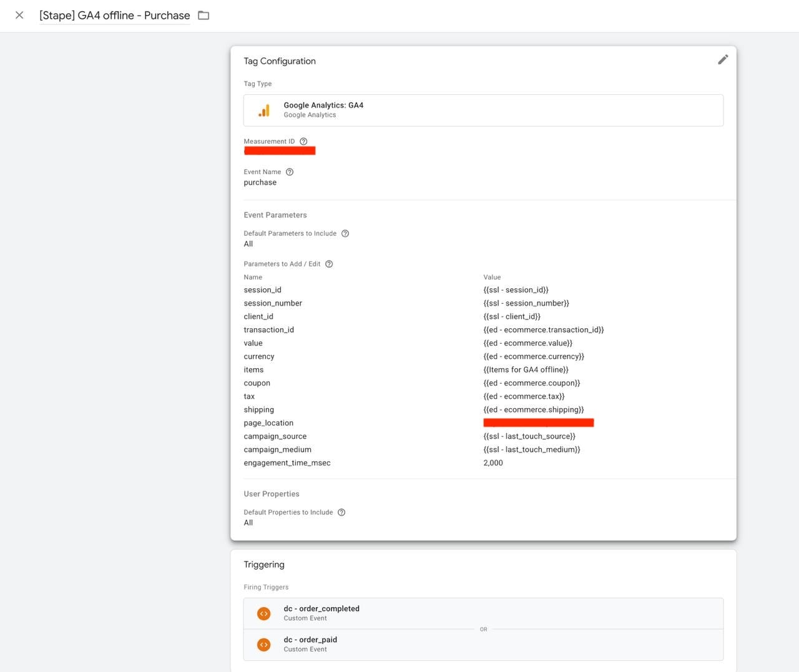The height and width of the screenshot is (672, 799).
Task: Open the dc - order_completed firing trigger
Action: 483,613
